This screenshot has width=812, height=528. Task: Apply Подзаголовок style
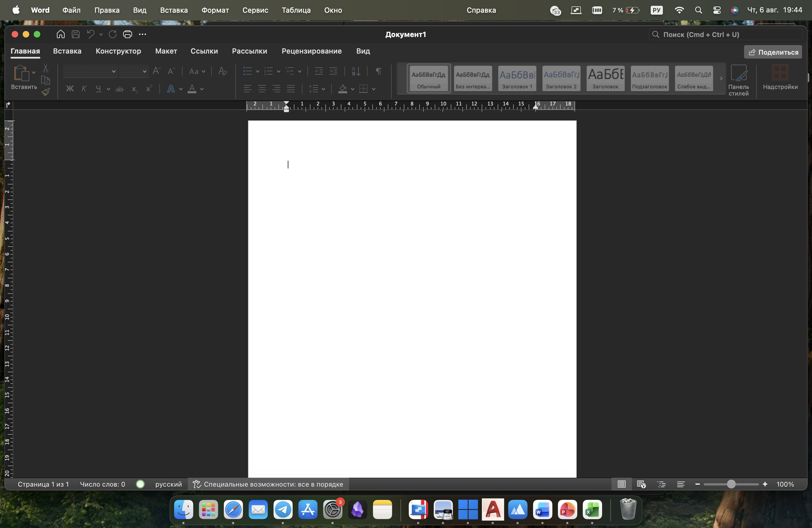click(x=649, y=78)
